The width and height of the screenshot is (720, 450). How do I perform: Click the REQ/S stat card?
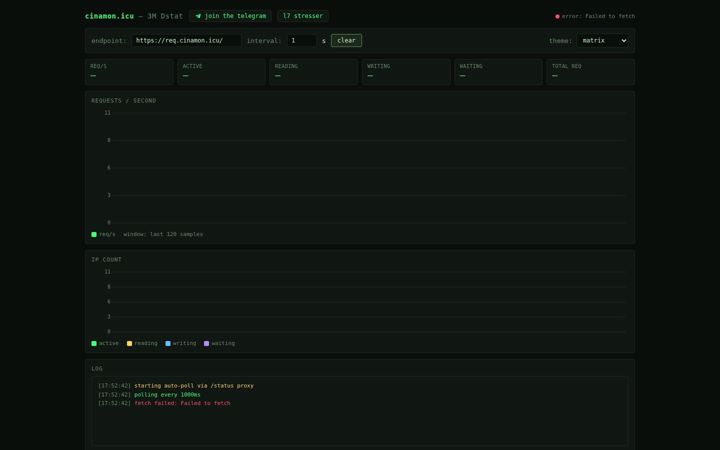pyautogui.click(x=129, y=72)
